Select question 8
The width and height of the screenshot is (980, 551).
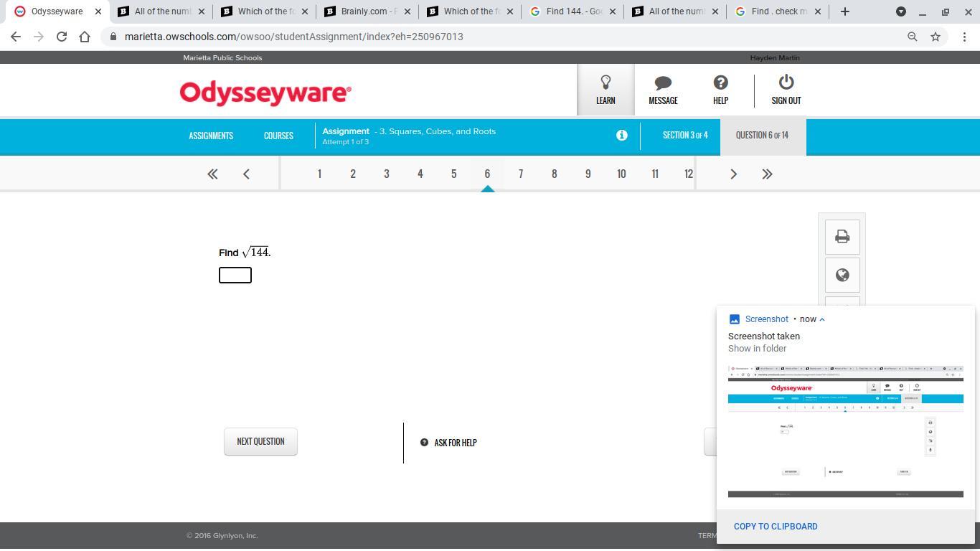pos(555,174)
